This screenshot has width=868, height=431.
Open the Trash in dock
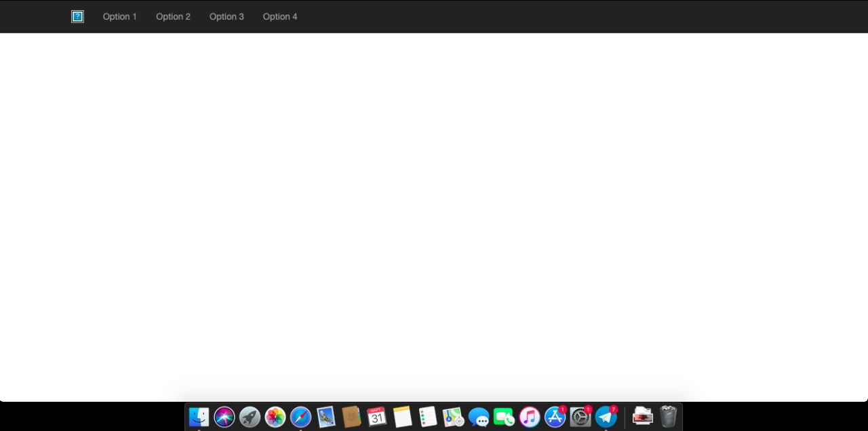click(x=669, y=417)
